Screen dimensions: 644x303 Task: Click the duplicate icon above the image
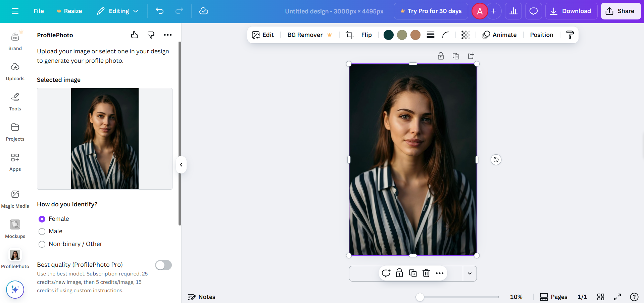point(456,56)
